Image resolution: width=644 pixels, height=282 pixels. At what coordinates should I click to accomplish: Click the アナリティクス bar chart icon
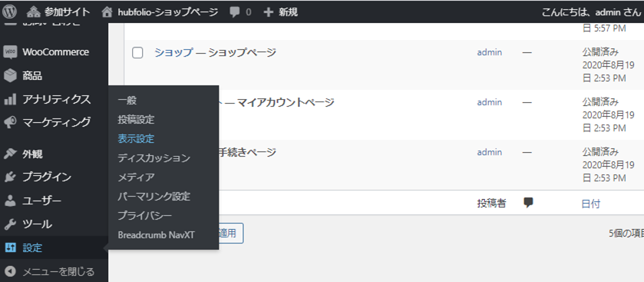pyautogui.click(x=9, y=99)
